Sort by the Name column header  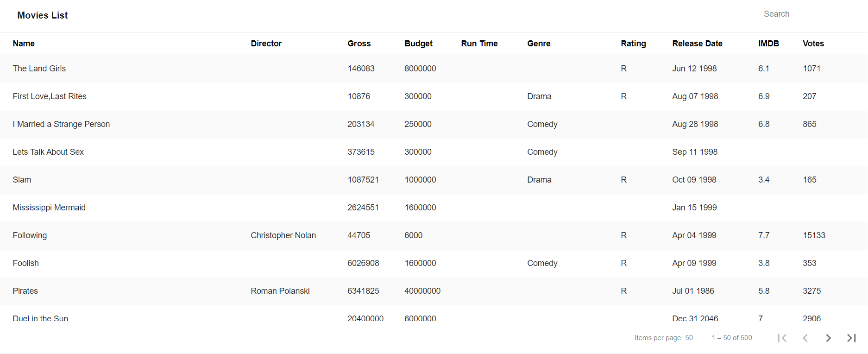(24, 44)
